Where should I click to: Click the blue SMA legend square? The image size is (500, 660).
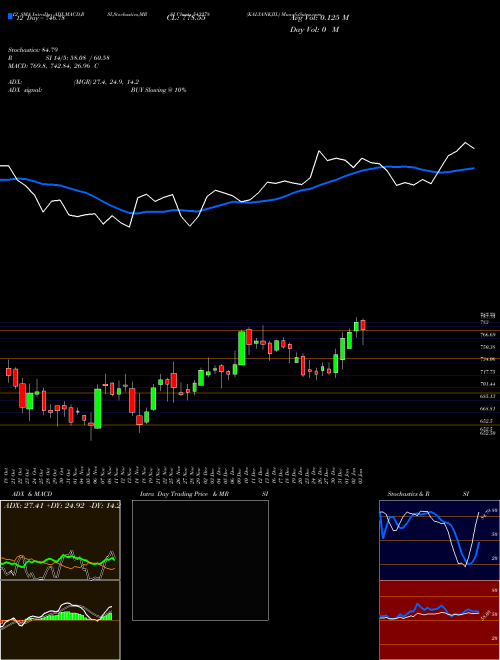tap(11, 16)
